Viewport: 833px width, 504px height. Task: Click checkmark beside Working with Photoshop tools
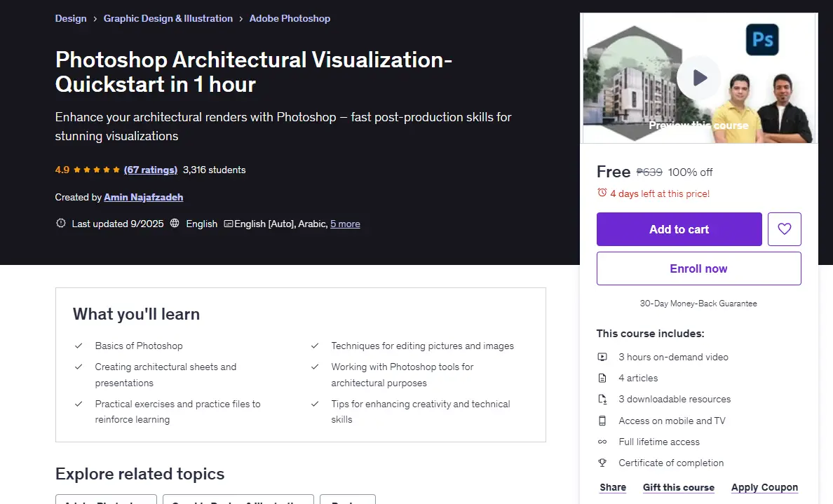315,367
